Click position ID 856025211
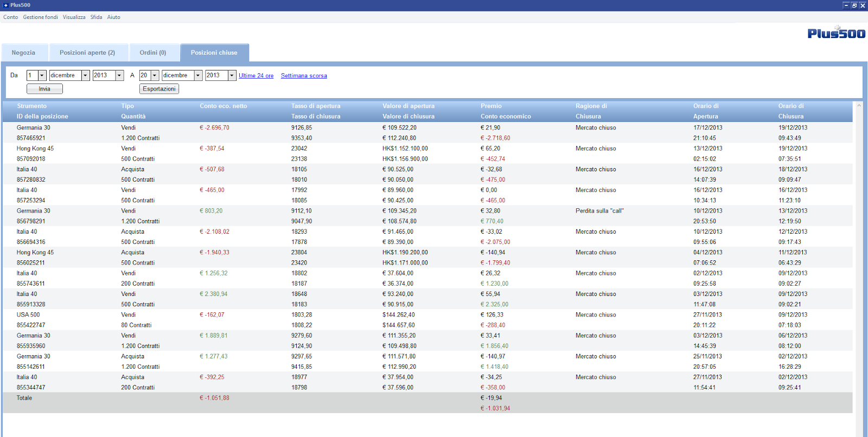This screenshot has height=437, width=868. point(31,263)
